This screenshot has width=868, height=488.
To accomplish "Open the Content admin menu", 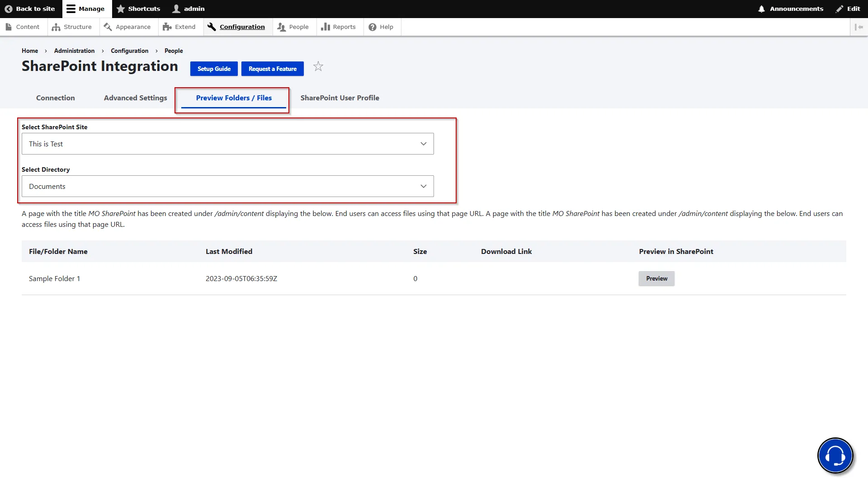I will 23,27.
